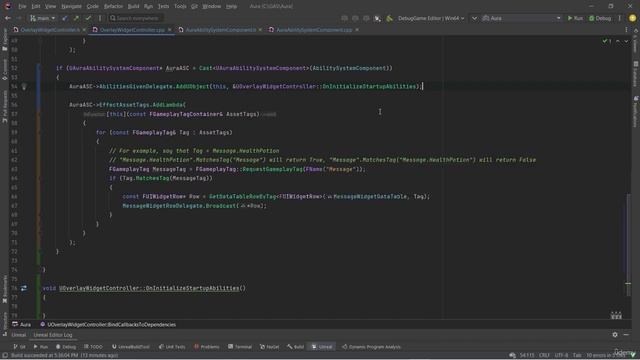The height and width of the screenshot is (360, 640).
Task: Open the Terminal tool window
Action: pos(240,347)
